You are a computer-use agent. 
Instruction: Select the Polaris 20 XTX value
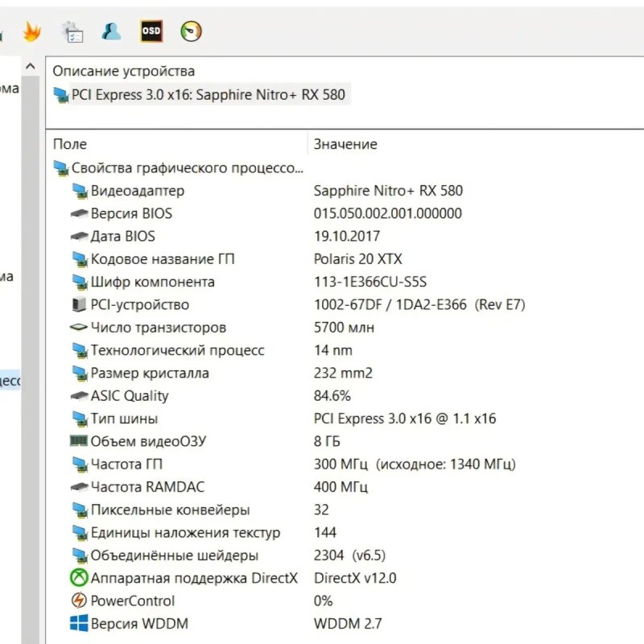[357, 259]
